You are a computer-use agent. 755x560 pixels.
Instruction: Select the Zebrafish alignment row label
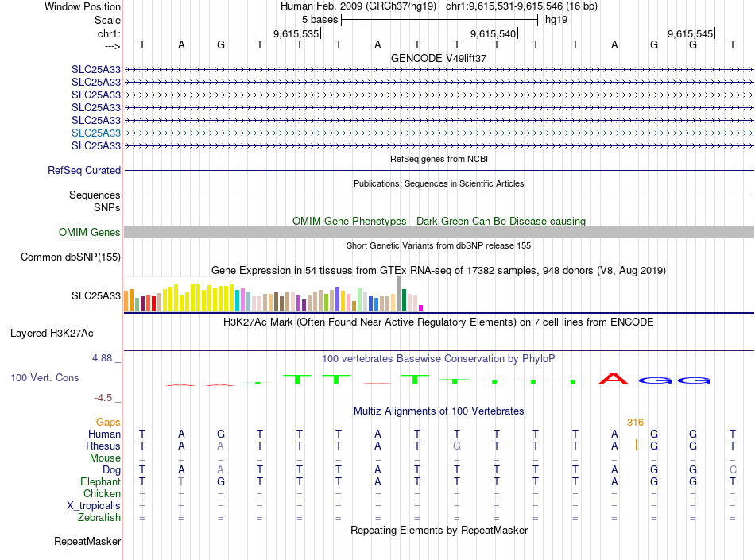(99, 518)
